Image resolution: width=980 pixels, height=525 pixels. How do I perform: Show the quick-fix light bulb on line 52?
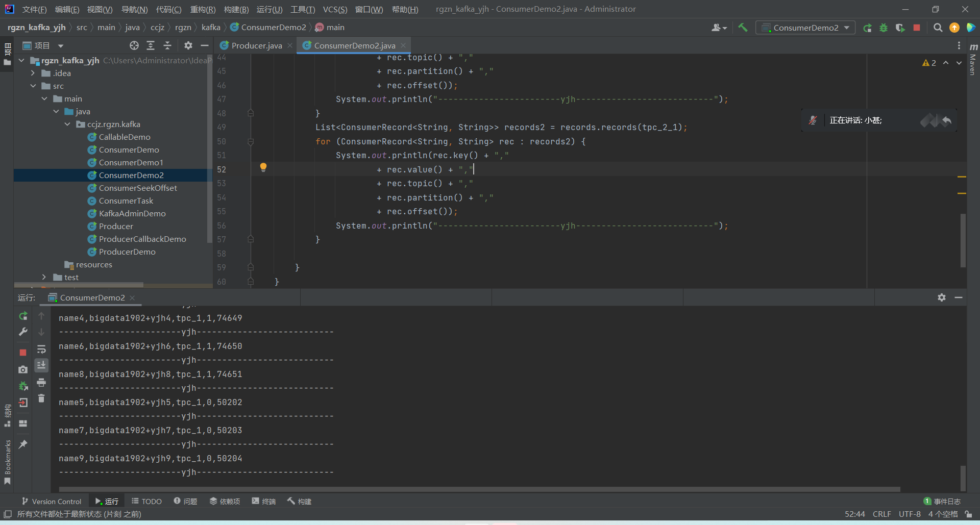point(263,167)
